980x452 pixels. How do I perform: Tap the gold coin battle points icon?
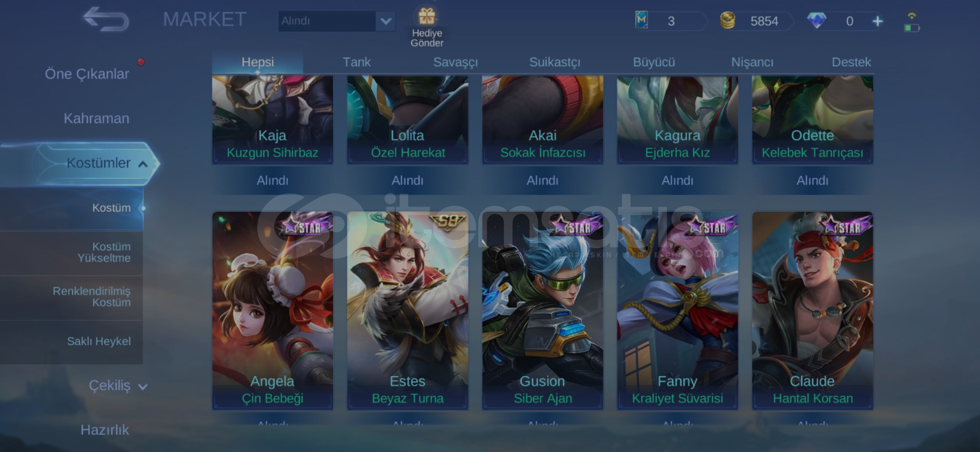coord(728,21)
